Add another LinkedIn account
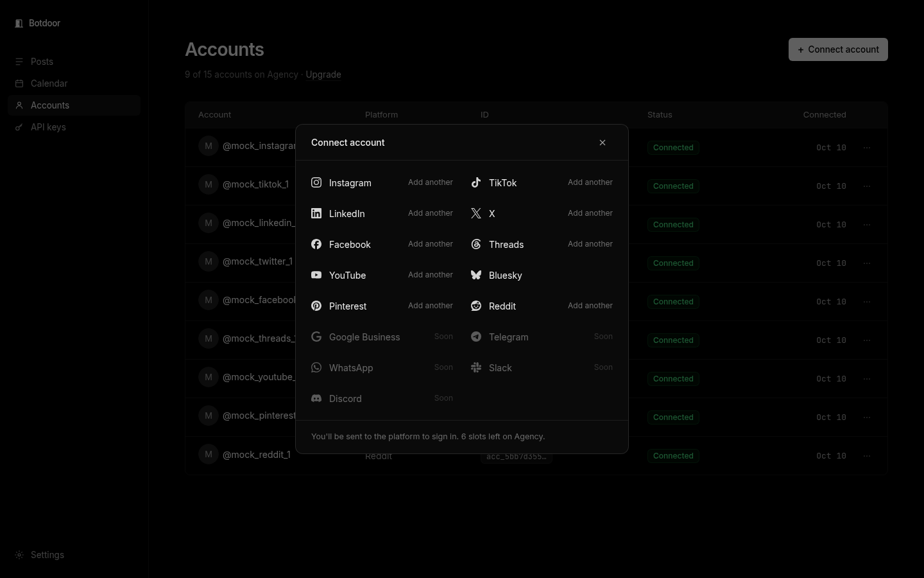 point(431,213)
